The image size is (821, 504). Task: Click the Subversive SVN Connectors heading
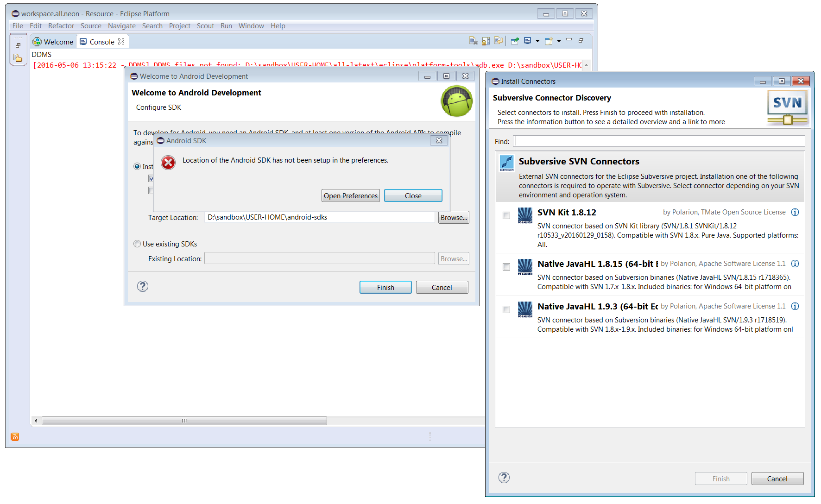(579, 161)
